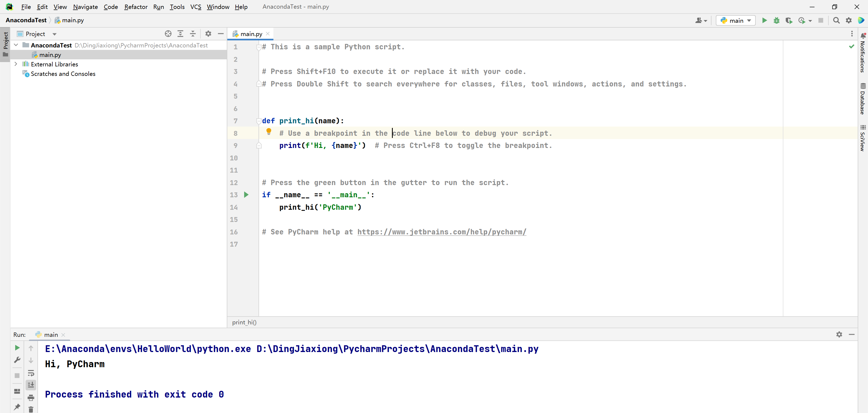Open the File menu
868x413 pixels.
(26, 7)
